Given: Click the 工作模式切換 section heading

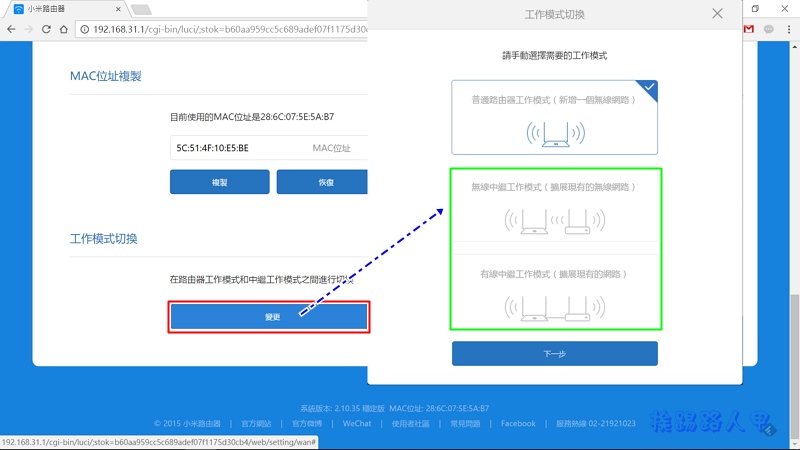Looking at the screenshot, I should pyautogui.click(x=104, y=239).
